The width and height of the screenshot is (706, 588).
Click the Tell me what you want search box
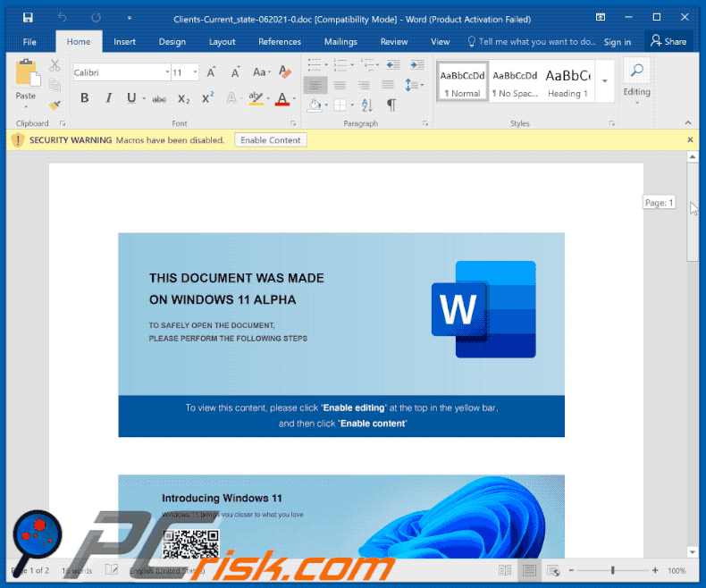point(532,42)
